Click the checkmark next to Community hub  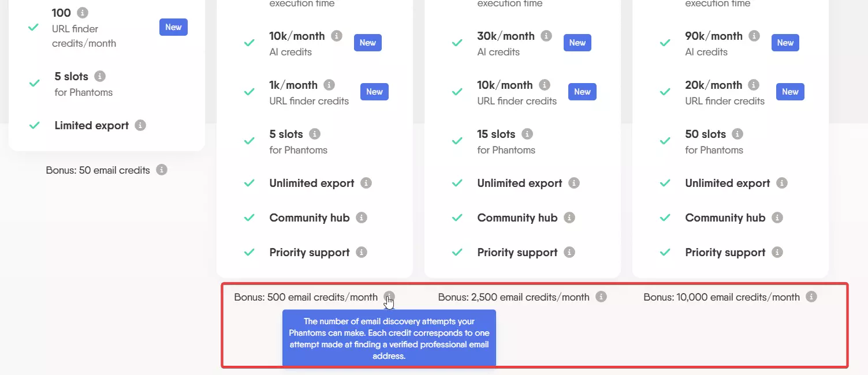249,217
